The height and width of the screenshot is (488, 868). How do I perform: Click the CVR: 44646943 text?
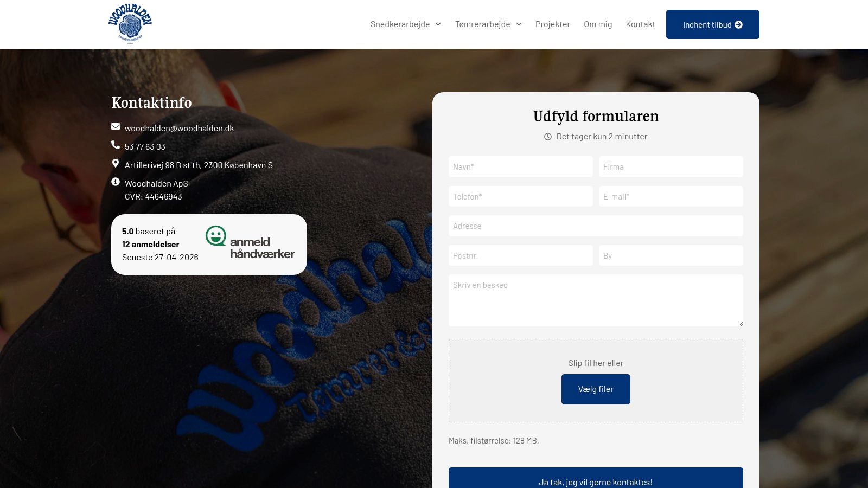pyautogui.click(x=154, y=197)
